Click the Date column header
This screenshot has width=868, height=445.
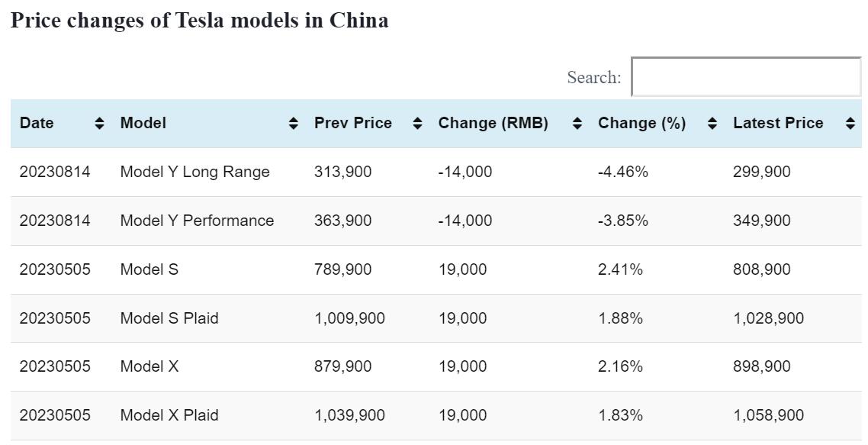pos(37,124)
